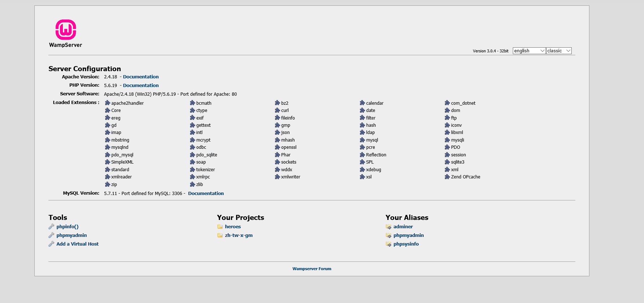Click the puzzle icon beside Zend OPcache
The height and width of the screenshot is (303, 644).
447,177
